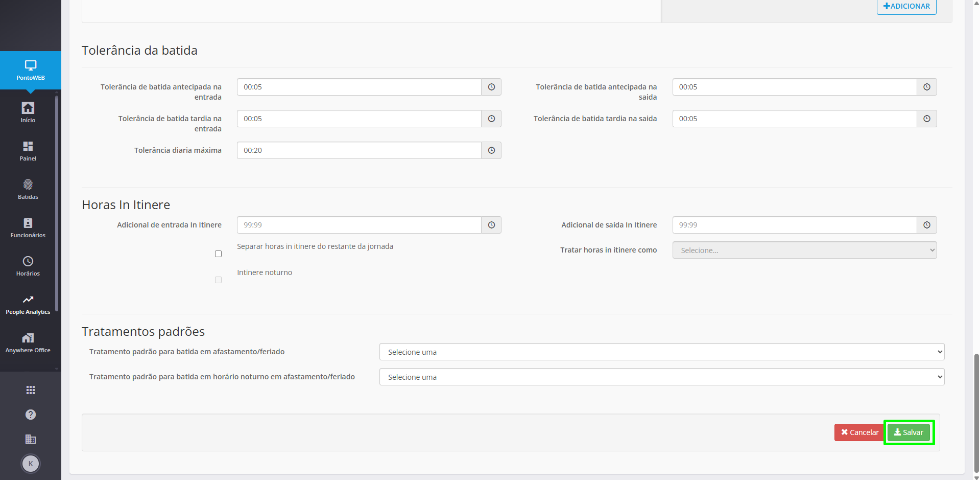Click Adicional de saída In Itinere field
The image size is (980, 480).
point(795,225)
